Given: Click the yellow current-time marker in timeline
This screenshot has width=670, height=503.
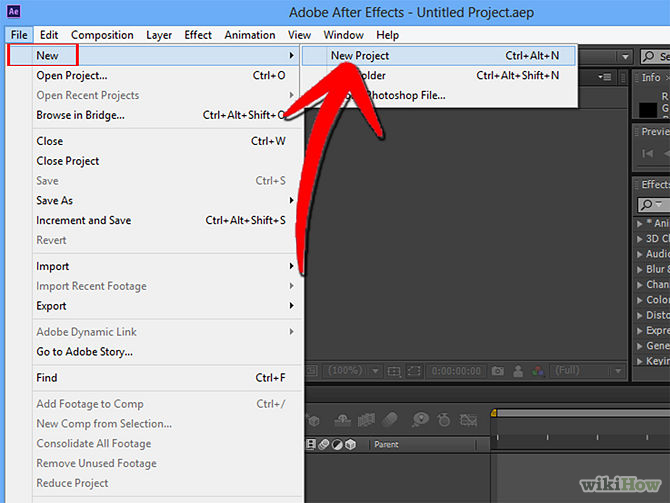Looking at the screenshot, I should click(494, 413).
